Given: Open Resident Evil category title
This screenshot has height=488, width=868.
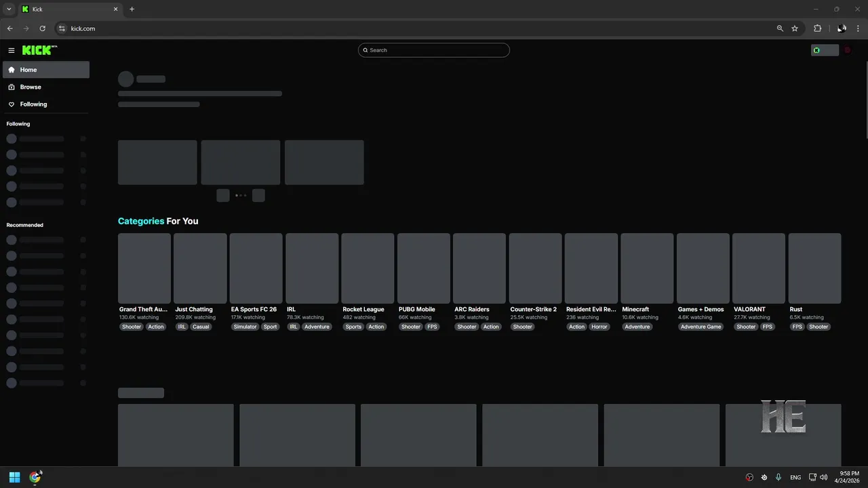Looking at the screenshot, I should (x=591, y=309).
